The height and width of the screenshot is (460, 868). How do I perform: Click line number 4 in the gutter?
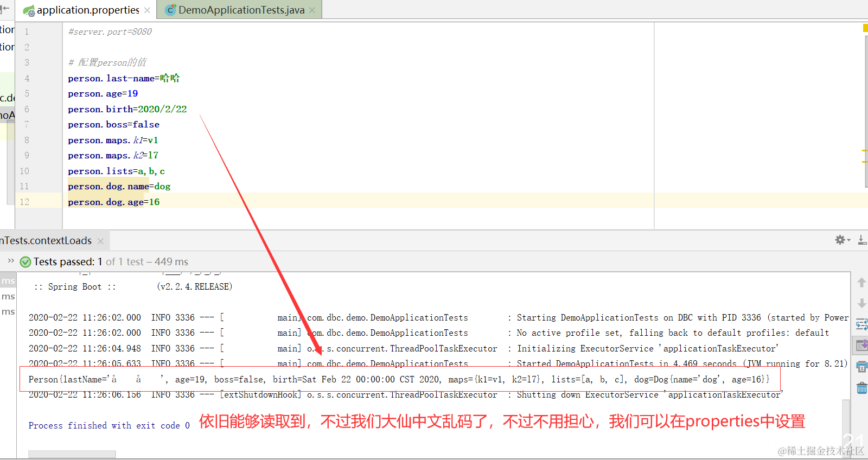pyautogui.click(x=27, y=78)
